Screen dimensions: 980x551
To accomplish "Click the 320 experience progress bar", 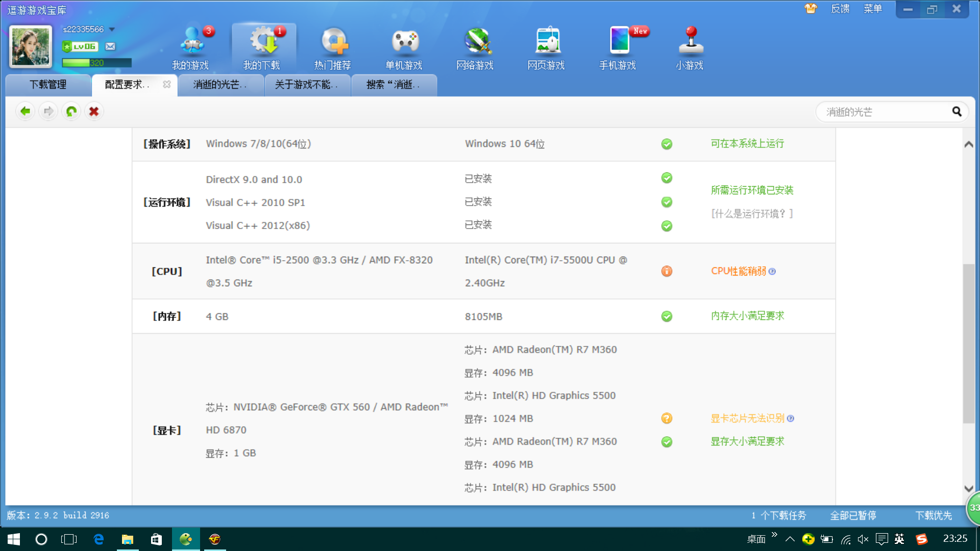I will (97, 63).
